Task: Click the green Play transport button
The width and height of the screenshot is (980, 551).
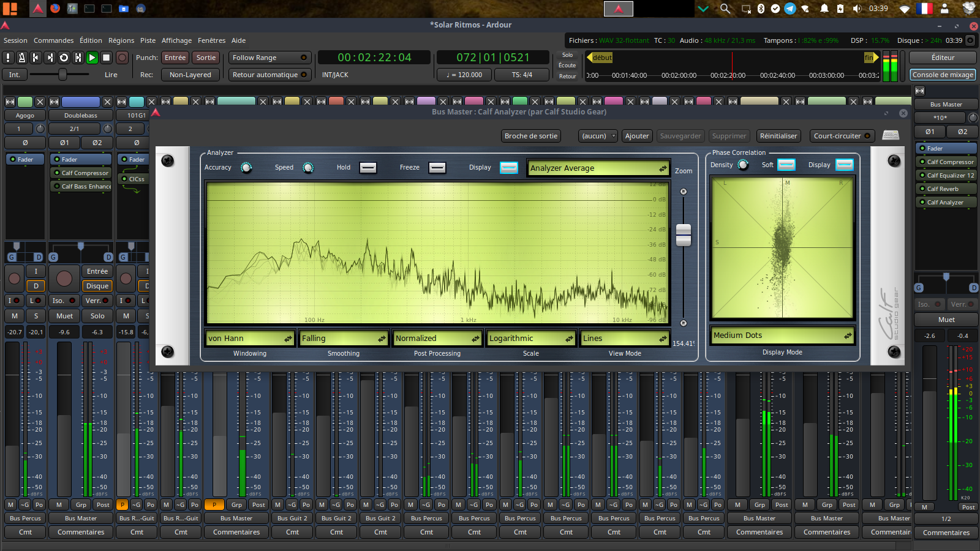Action: 92,58
